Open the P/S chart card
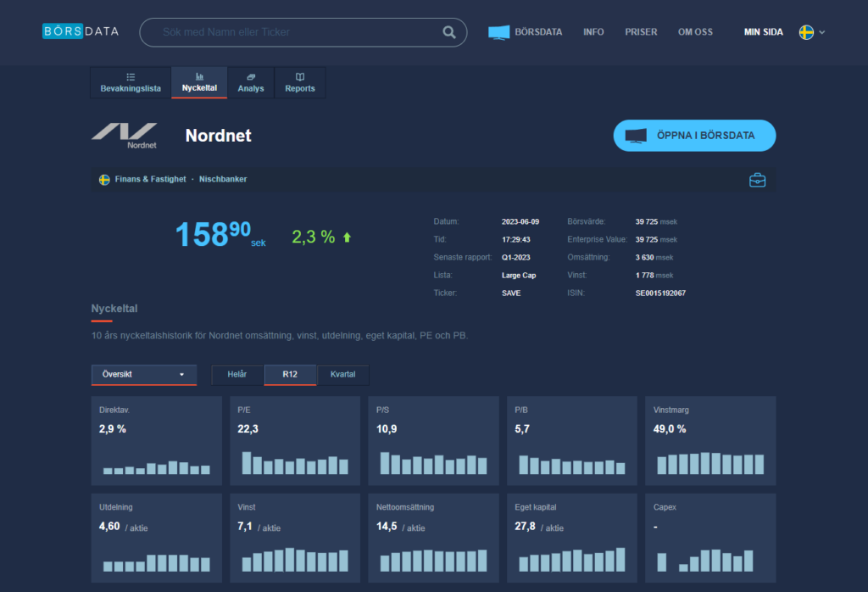The image size is (868, 592). coord(433,441)
